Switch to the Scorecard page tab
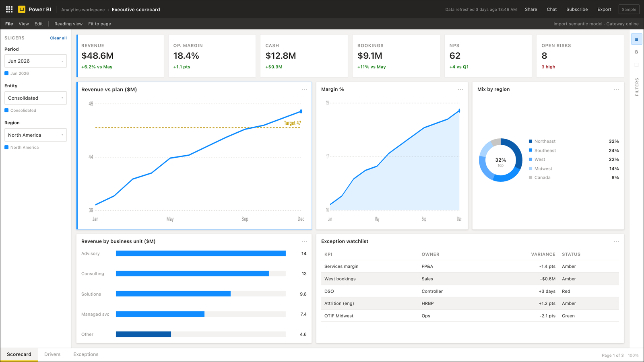 click(19, 354)
